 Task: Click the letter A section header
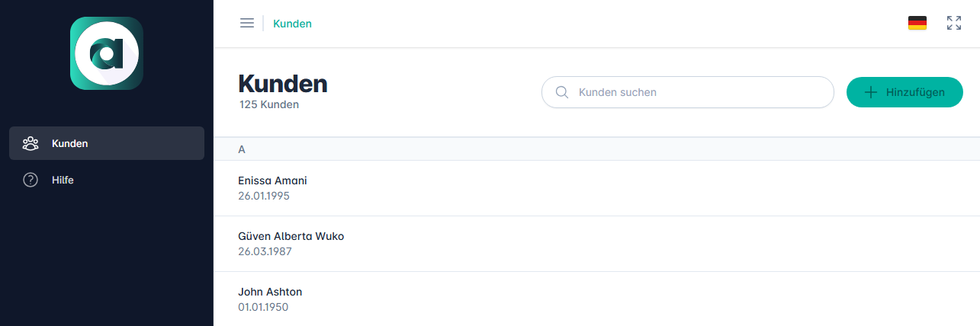pos(242,149)
